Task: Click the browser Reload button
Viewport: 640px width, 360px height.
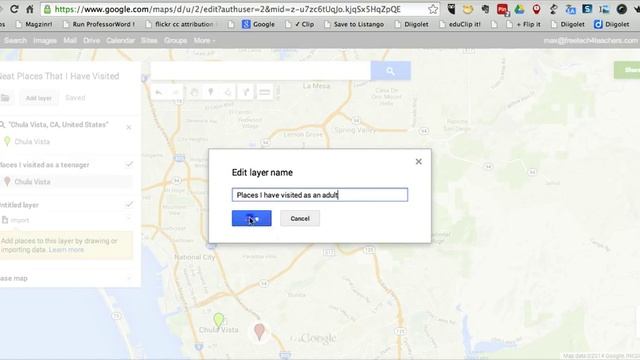Action: click(14, 9)
